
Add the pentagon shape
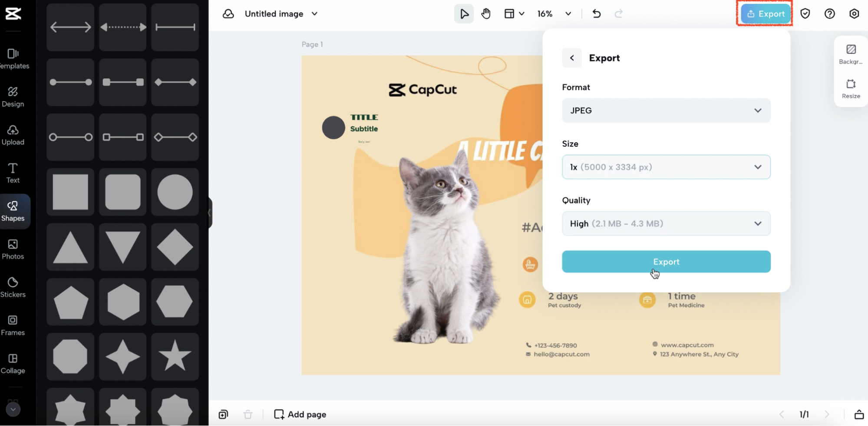pos(70,302)
